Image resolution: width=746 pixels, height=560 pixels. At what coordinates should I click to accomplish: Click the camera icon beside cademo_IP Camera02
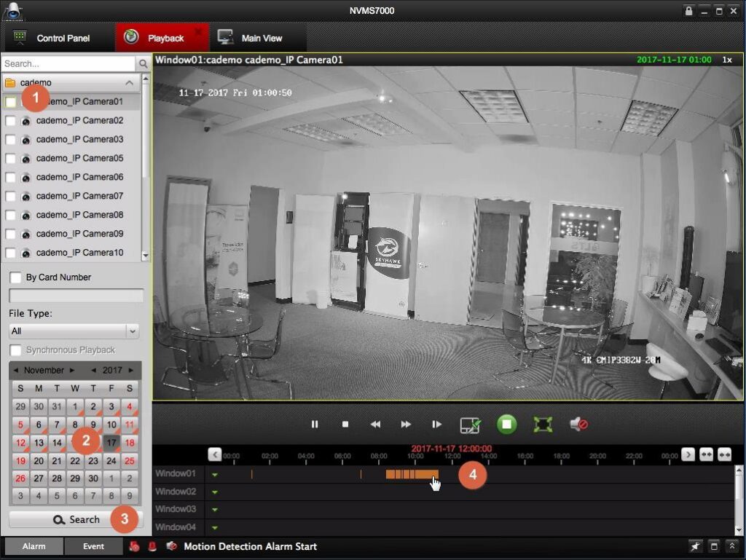pyautogui.click(x=26, y=121)
